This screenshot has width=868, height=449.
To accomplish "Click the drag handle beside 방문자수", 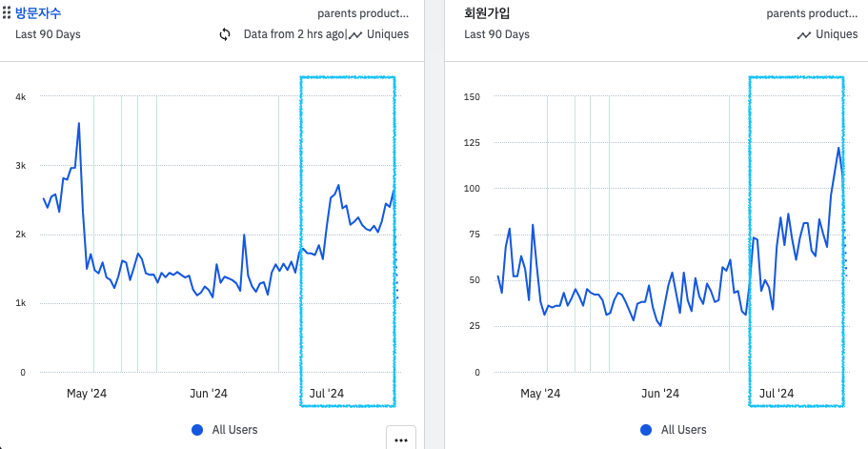I will pyautogui.click(x=7, y=13).
